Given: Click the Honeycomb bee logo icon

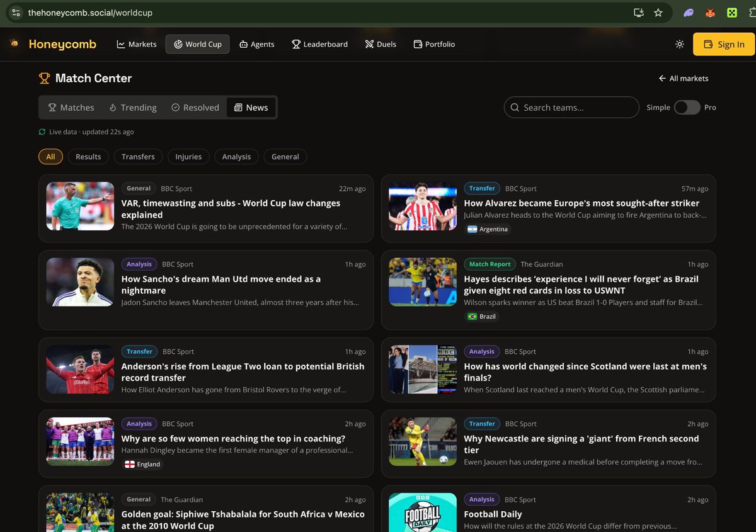Looking at the screenshot, I should (14, 43).
